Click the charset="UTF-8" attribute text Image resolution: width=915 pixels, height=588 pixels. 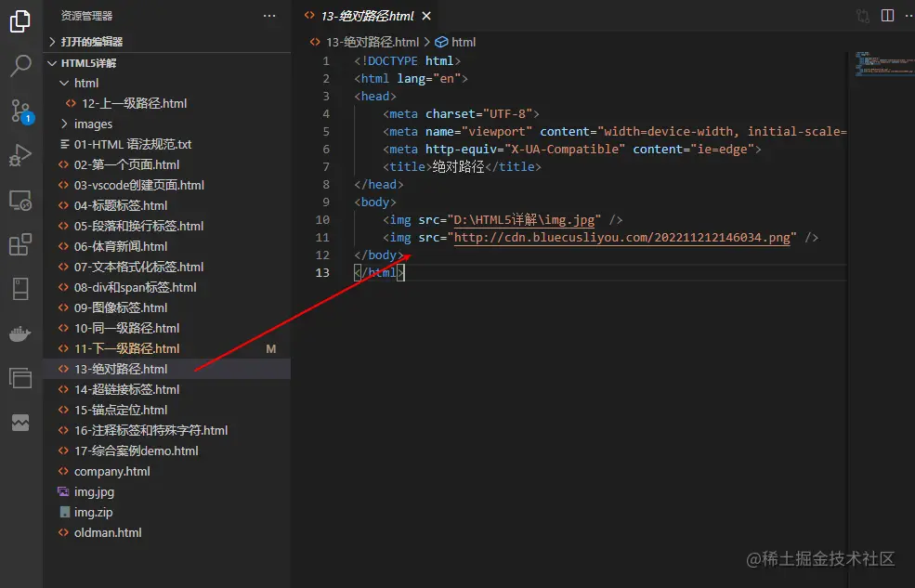(x=478, y=114)
